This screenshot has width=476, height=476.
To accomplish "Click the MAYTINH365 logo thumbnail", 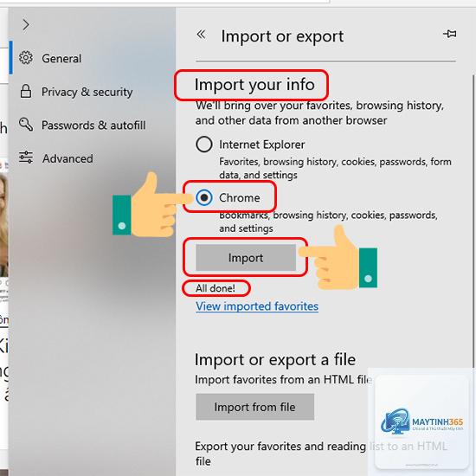I will pyautogui.click(x=421, y=421).
